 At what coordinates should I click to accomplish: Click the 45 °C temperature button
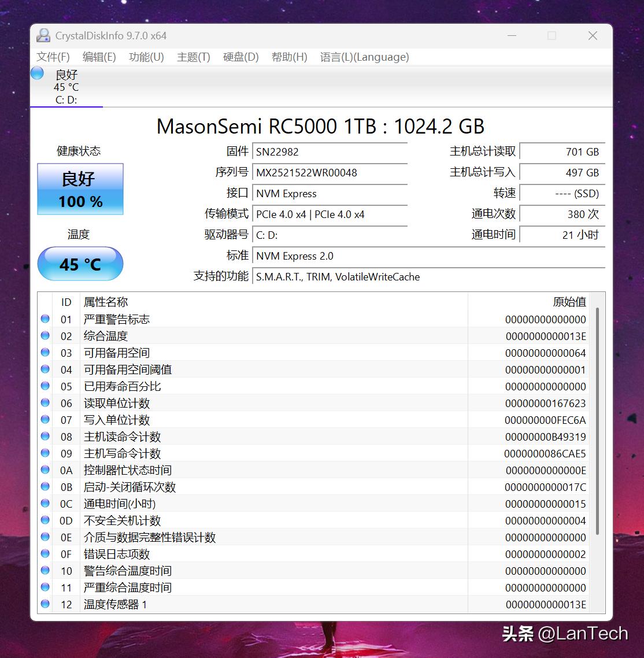[80, 264]
